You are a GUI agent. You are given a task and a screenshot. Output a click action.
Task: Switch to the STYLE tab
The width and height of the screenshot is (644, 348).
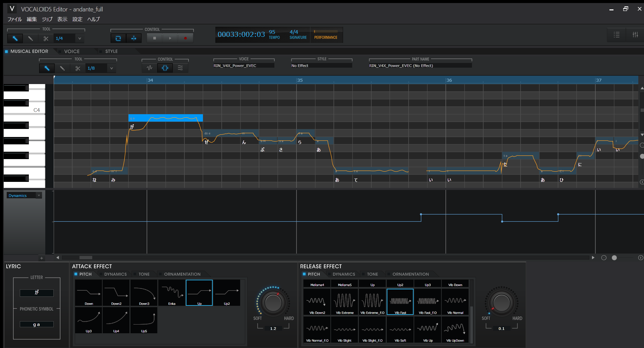click(111, 51)
